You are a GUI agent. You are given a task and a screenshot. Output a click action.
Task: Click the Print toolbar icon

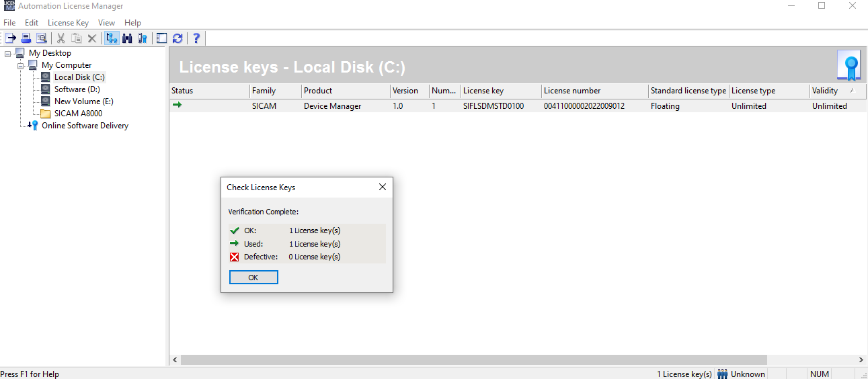click(x=26, y=38)
